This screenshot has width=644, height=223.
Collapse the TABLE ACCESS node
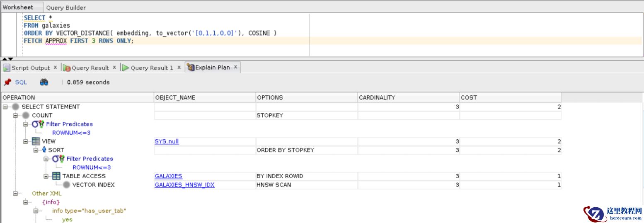[x=46, y=176]
